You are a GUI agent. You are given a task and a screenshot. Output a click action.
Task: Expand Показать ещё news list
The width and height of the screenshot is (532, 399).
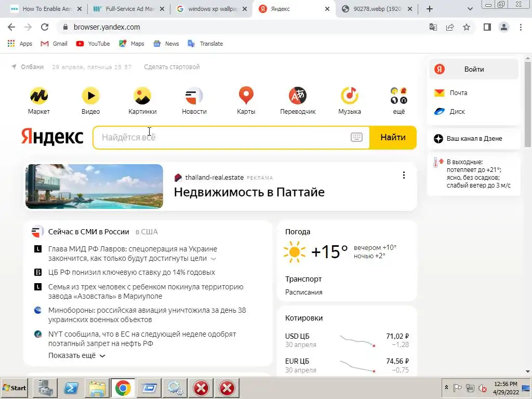[77, 355]
